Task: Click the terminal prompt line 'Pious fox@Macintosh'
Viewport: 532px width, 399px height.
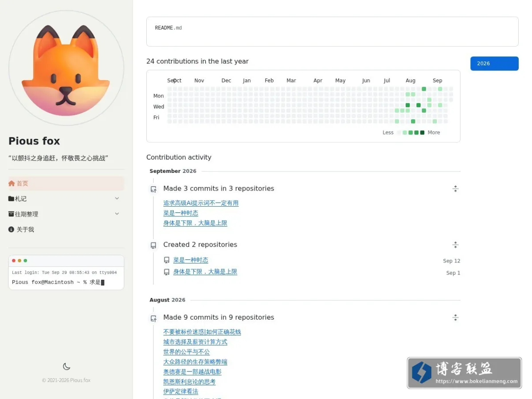Action: (x=58, y=282)
